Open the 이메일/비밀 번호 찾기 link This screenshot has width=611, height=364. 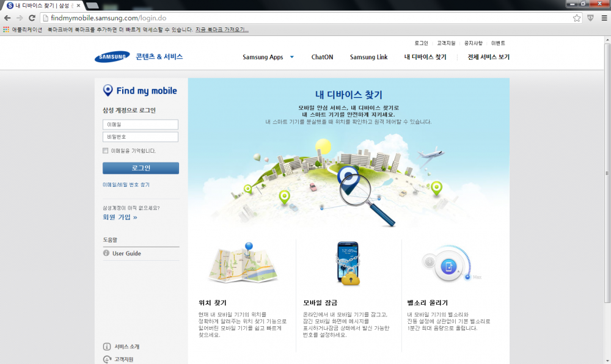pyautogui.click(x=126, y=184)
